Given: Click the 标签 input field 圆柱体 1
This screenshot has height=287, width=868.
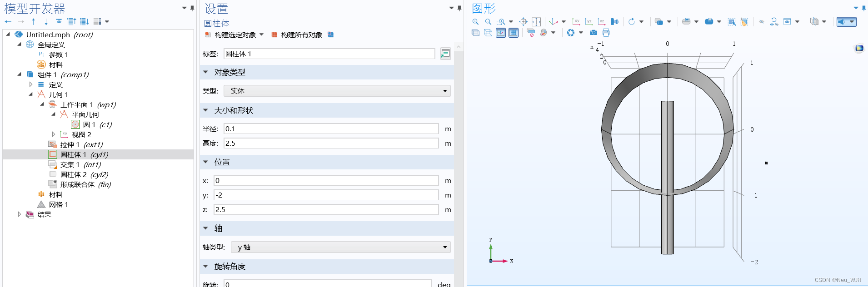Looking at the screenshot, I should (329, 54).
